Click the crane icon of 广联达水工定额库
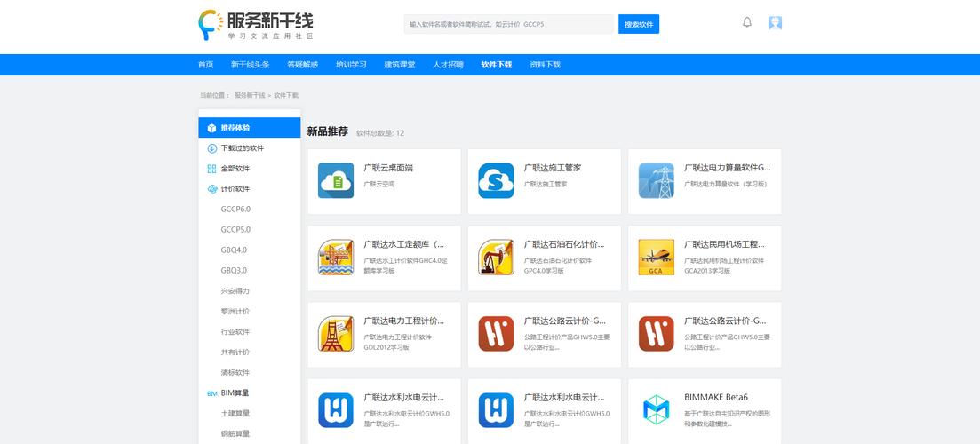The image size is (980, 444). (x=336, y=258)
